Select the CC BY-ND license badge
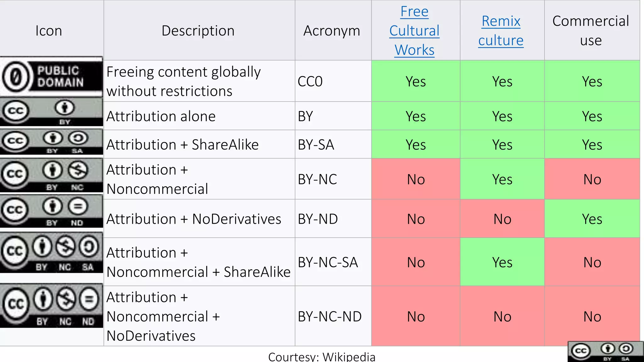 point(52,211)
